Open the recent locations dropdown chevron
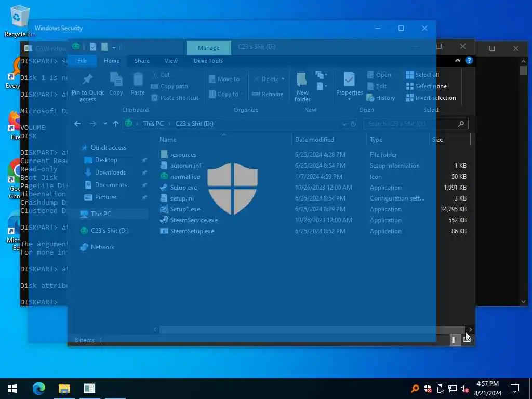Image resolution: width=532 pixels, height=399 pixels. (105, 124)
